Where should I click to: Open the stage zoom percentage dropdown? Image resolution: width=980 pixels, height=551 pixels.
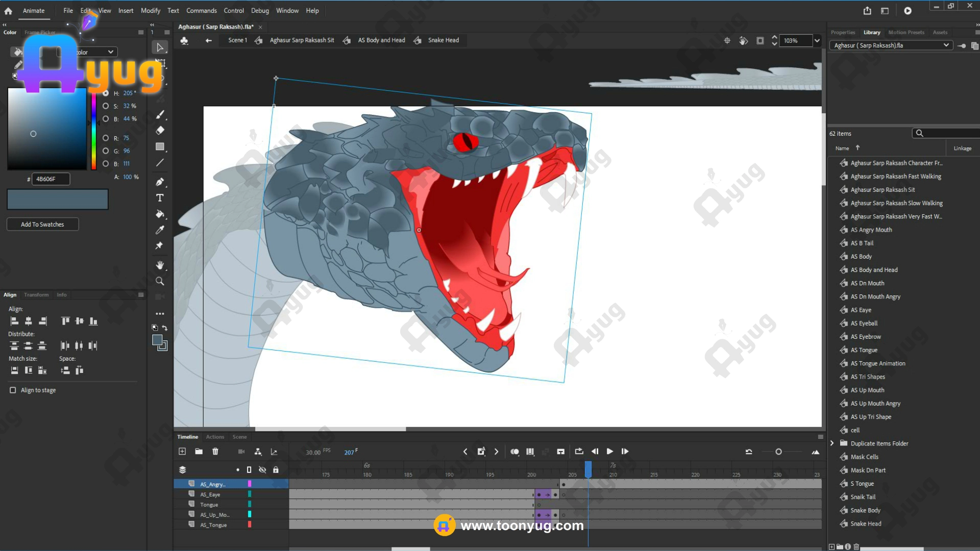817,41
